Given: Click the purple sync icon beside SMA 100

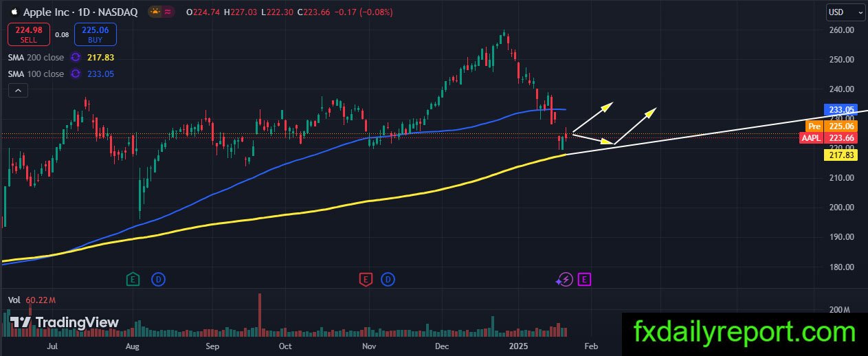Looking at the screenshot, I should [76, 74].
